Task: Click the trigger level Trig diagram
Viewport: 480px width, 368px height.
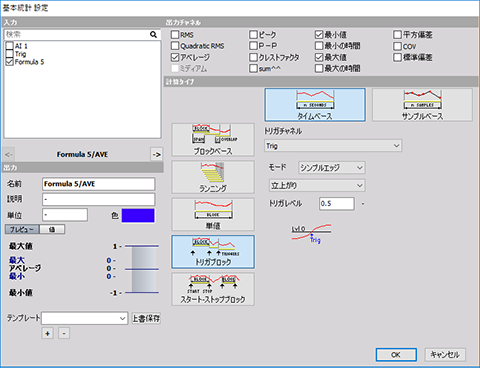Action: [311, 233]
